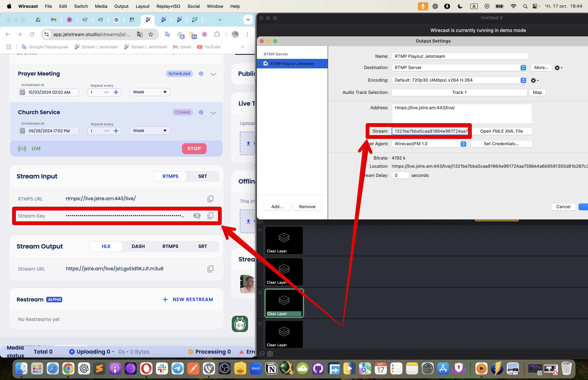Screen dimensions: 588x380
Task: Open Prayer Meeting Week repeat dropdown
Action: tap(150, 92)
